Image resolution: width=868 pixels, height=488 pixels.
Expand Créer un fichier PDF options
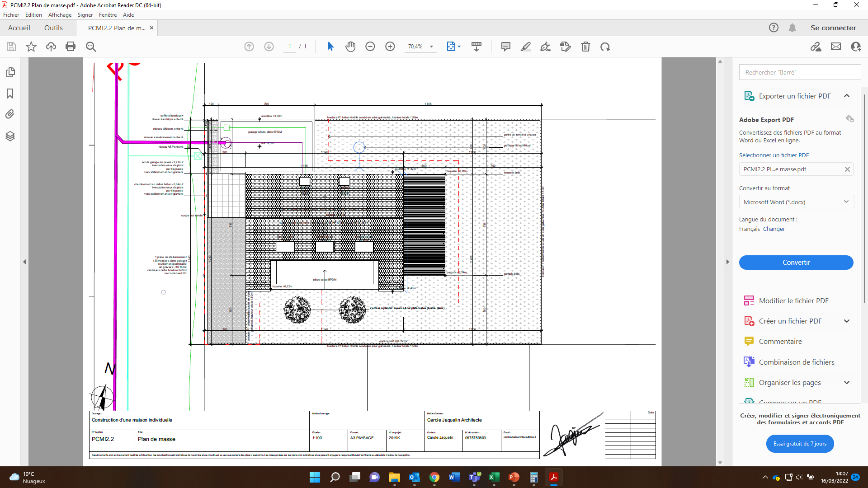click(x=847, y=321)
